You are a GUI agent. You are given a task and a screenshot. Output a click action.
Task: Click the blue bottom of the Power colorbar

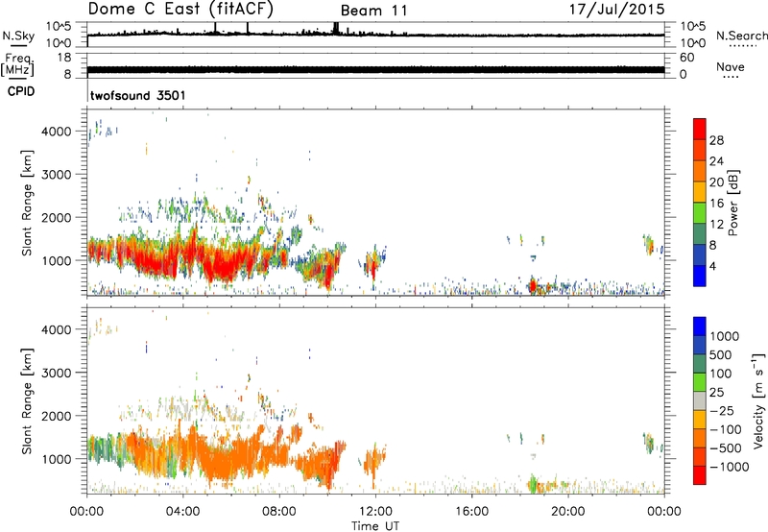pyautogui.click(x=700, y=276)
